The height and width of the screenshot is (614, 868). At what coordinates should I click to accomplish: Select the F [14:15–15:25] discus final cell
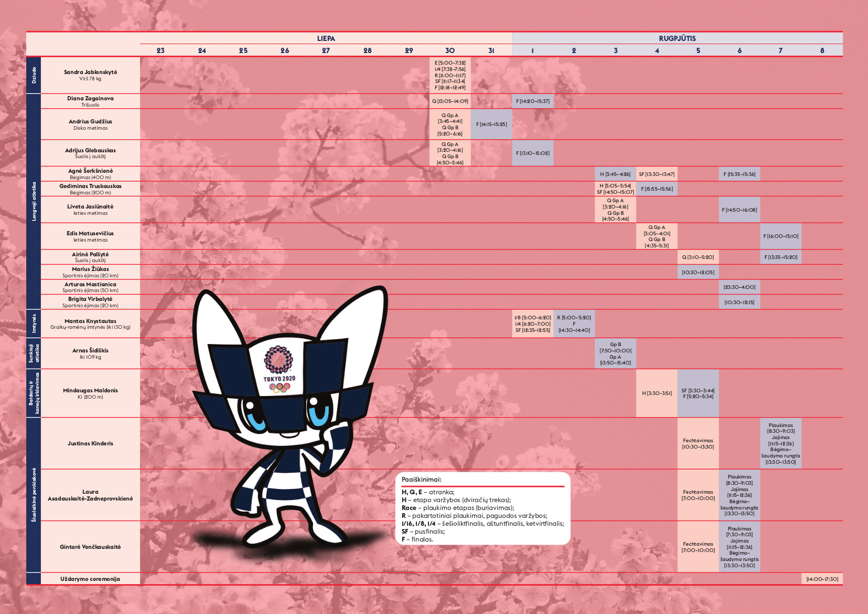click(x=491, y=124)
